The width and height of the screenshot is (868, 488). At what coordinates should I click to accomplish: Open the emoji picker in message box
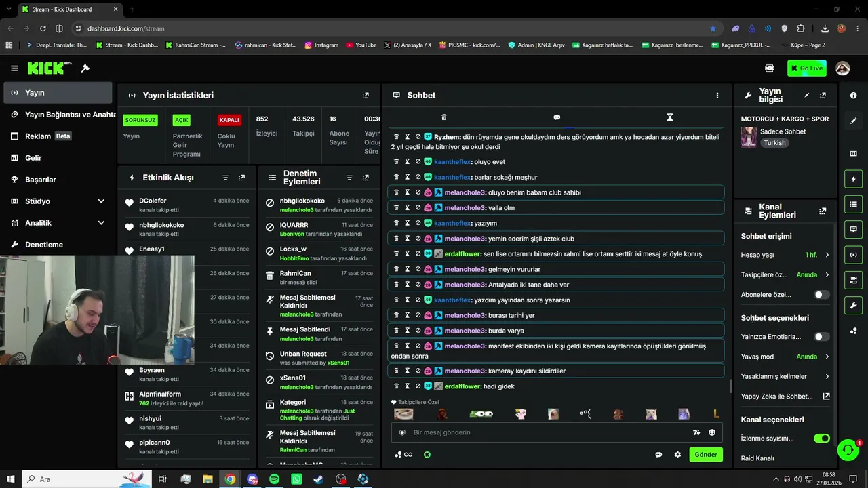(711, 432)
